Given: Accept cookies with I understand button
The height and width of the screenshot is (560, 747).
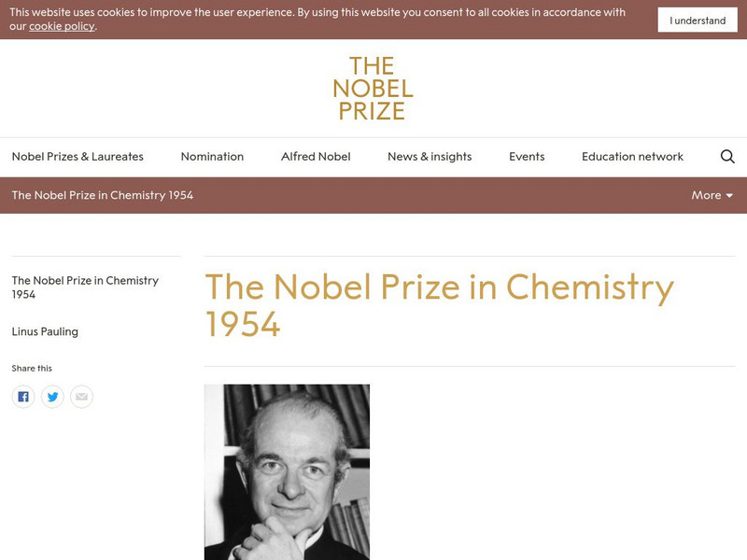Looking at the screenshot, I should (x=698, y=21).
